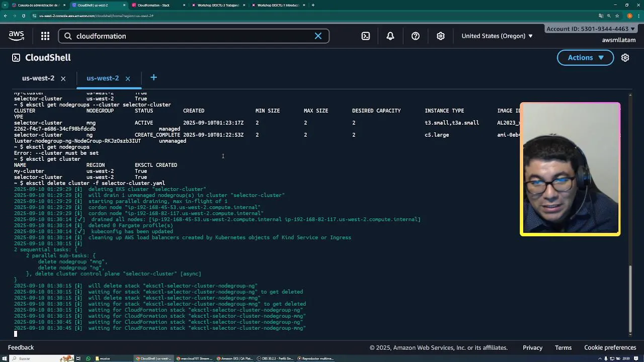Click the browser address bar URL
The width and height of the screenshot is (644, 362).
[x=96, y=16]
